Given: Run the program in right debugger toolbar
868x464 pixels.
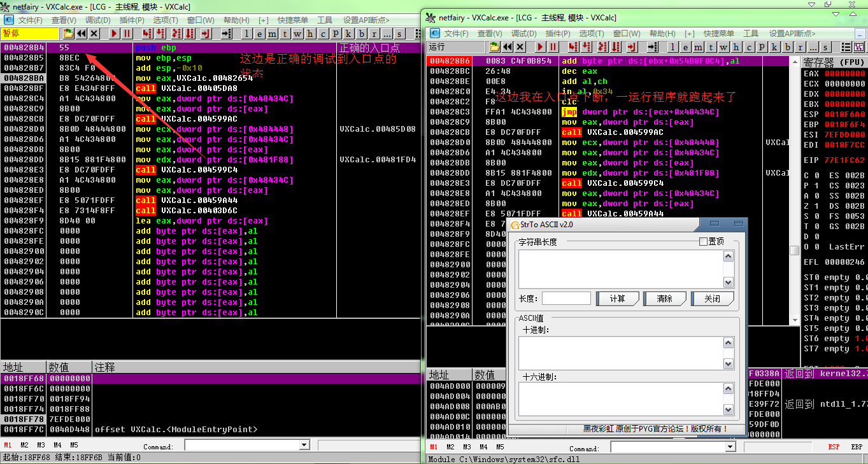Looking at the screenshot, I should point(540,47).
